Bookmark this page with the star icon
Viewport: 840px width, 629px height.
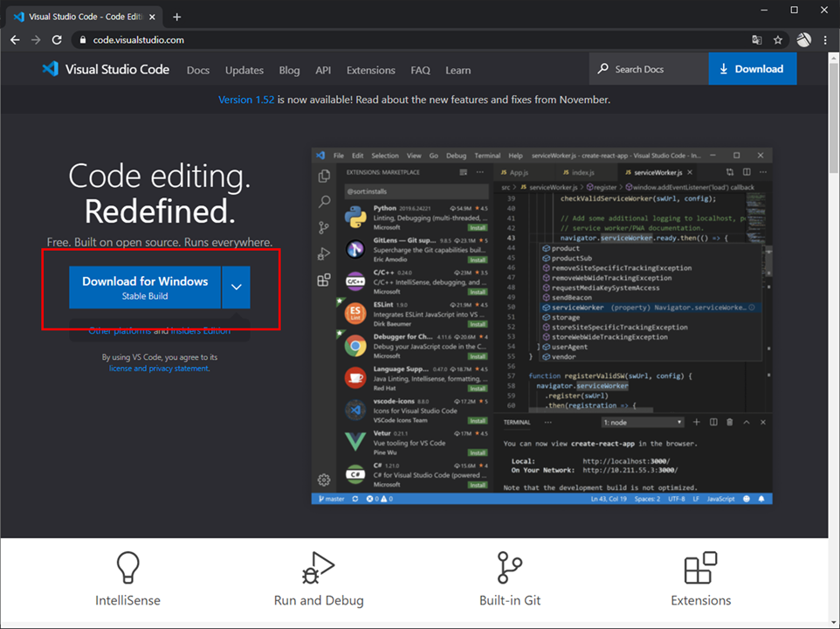point(778,39)
